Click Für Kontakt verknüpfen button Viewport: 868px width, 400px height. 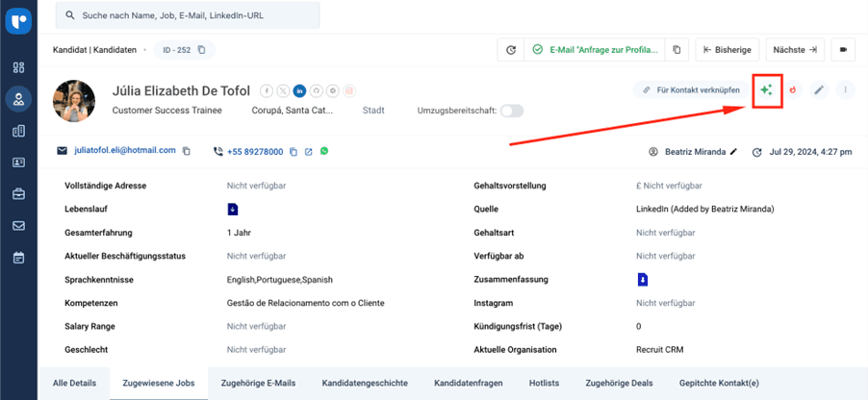691,89
